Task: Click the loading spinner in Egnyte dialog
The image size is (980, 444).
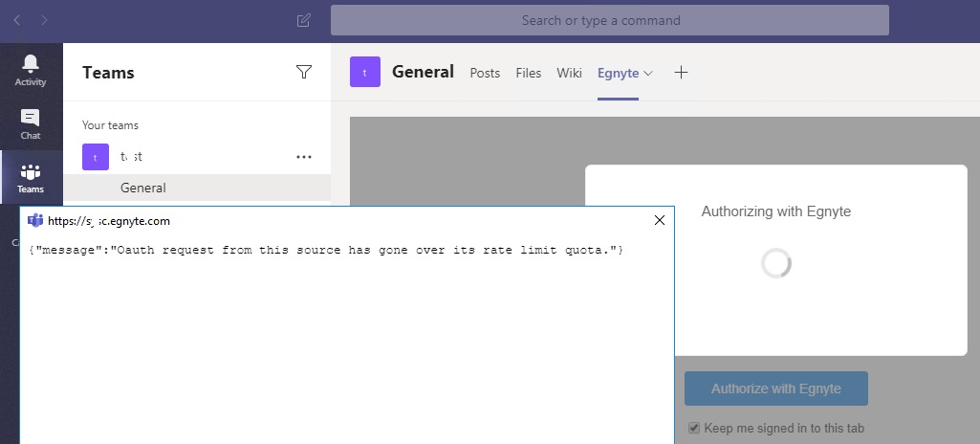Action: (776, 263)
